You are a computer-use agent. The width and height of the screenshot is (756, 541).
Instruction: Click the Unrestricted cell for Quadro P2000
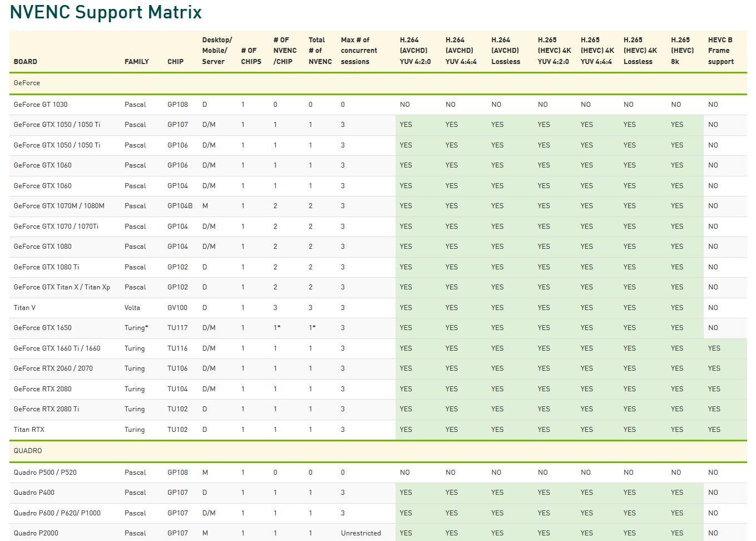point(361,533)
